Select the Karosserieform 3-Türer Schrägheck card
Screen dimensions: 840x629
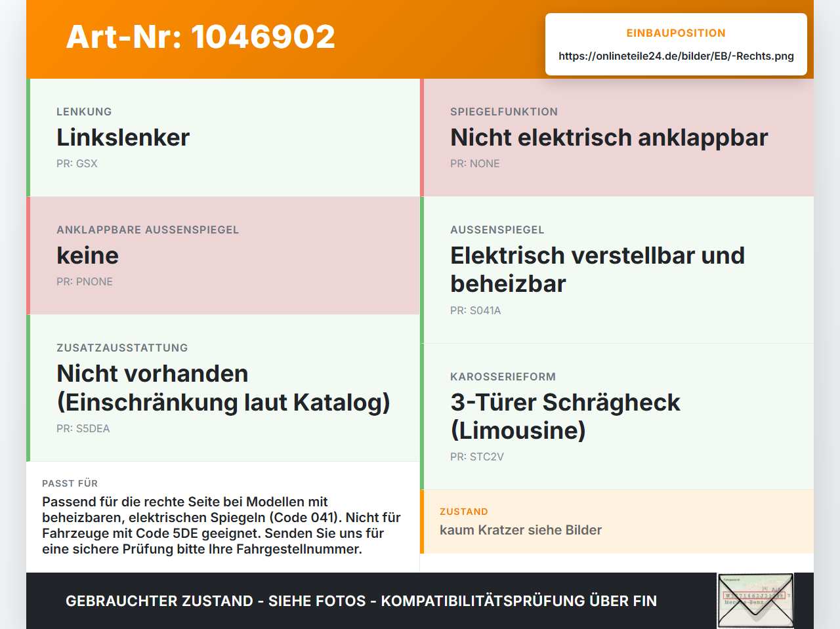click(x=617, y=416)
